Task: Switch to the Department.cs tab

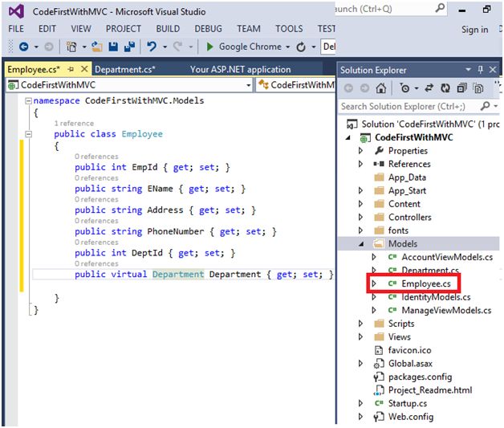Action: click(x=124, y=70)
